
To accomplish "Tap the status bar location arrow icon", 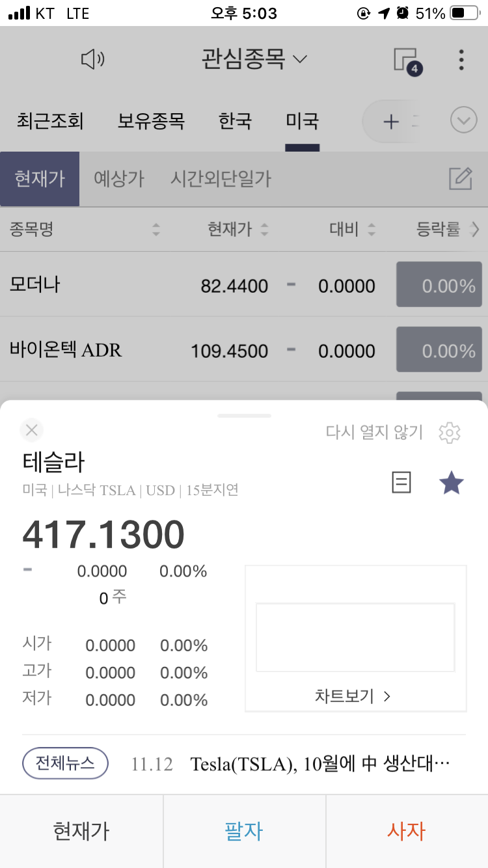I will tap(384, 13).
